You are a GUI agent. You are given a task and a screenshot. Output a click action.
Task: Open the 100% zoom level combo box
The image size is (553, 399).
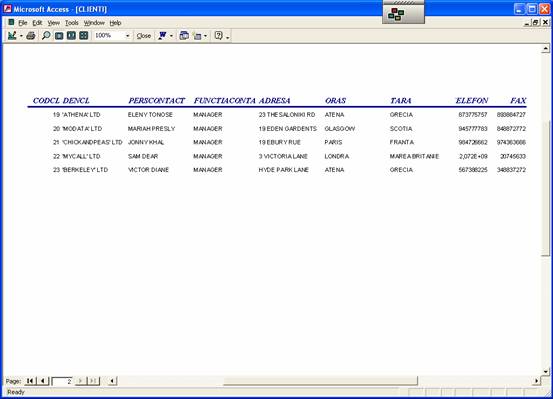tap(113, 35)
